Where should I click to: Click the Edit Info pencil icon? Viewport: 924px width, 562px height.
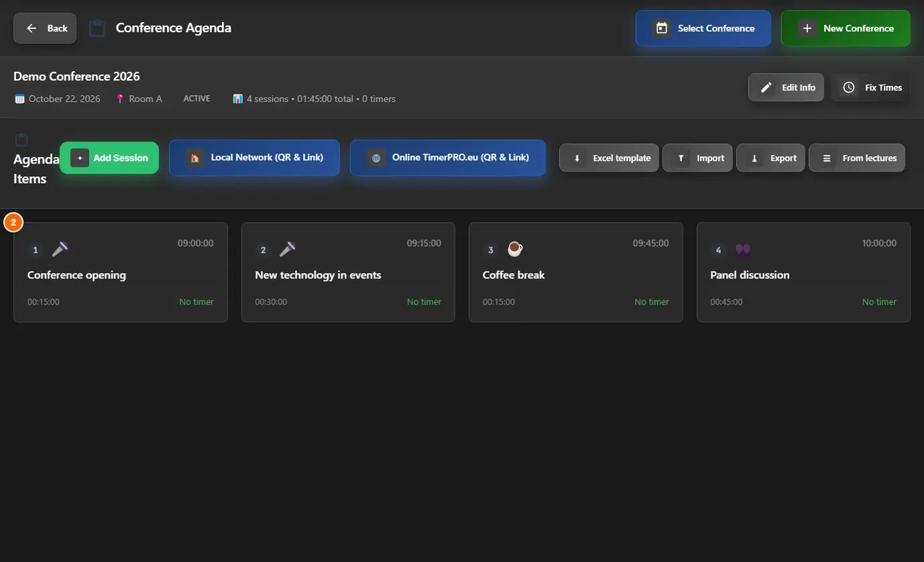(x=766, y=88)
